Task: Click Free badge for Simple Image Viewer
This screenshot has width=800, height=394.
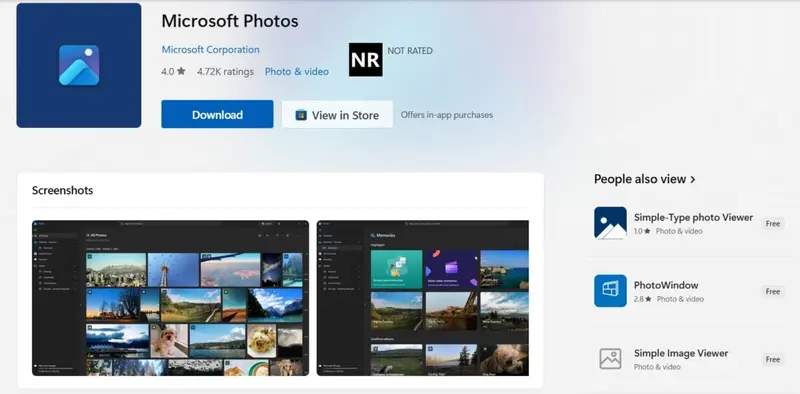Action: 772,359
